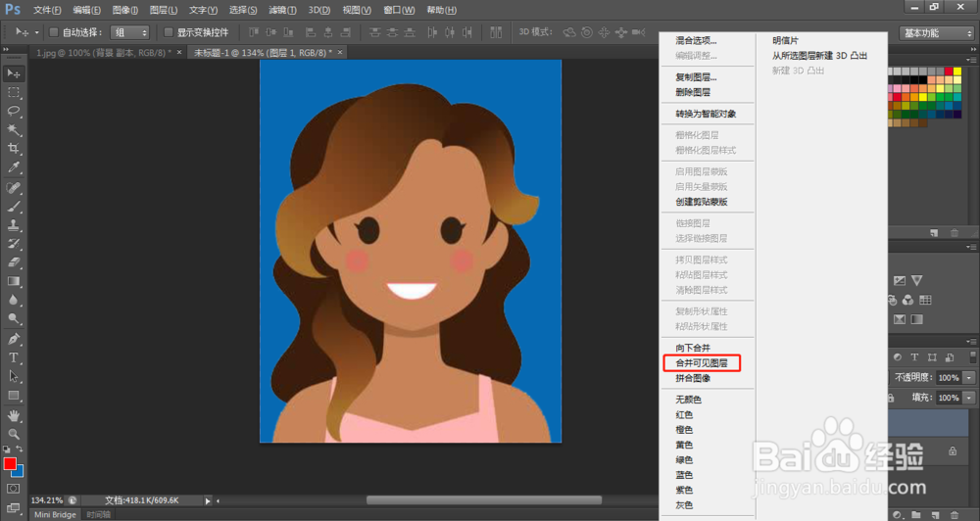This screenshot has height=521, width=980.
Task: Open the Mini Bridge panel tab
Action: [55, 515]
